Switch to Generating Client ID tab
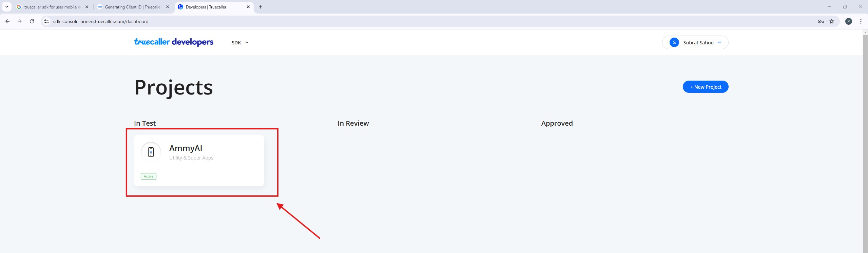The height and width of the screenshot is (253, 868). [133, 7]
